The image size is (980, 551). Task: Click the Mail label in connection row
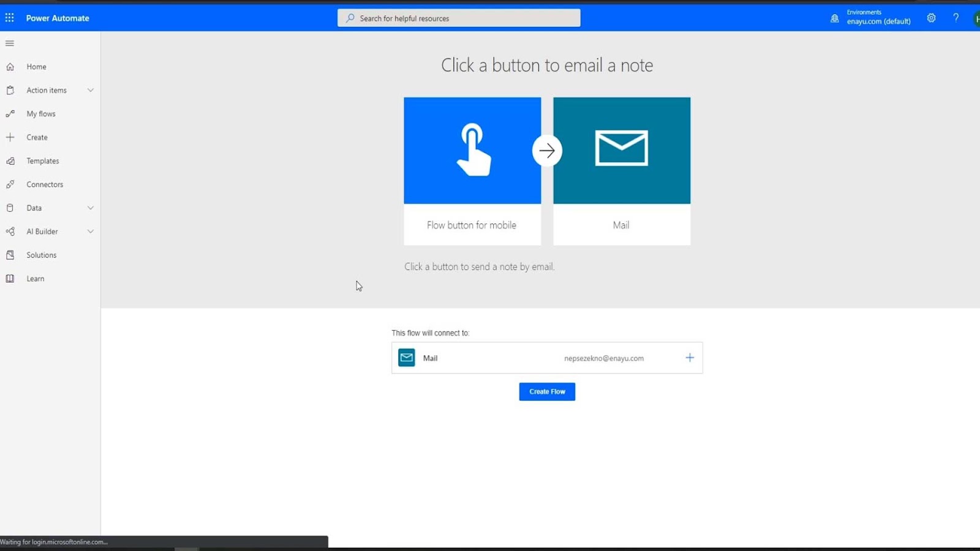(x=430, y=358)
